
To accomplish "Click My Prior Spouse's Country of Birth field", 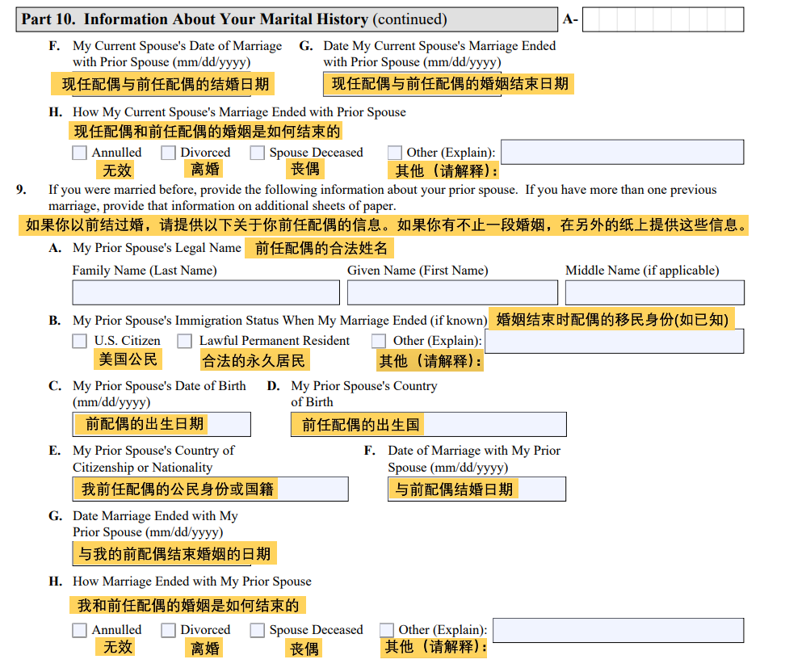I will click(x=428, y=424).
